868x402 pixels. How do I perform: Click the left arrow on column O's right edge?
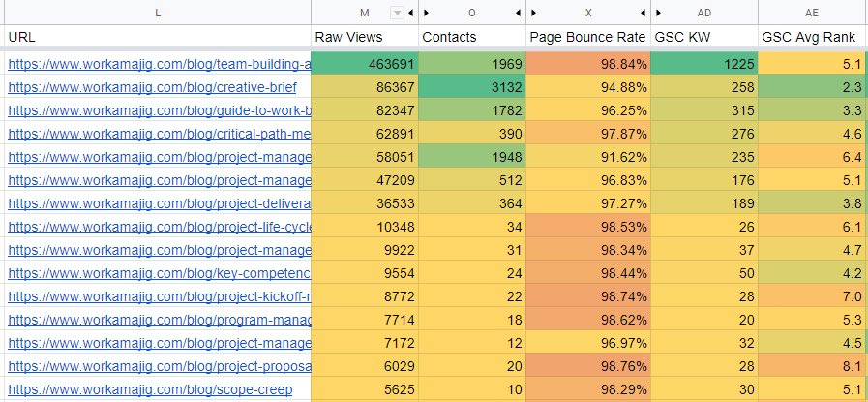(x=519, y=13)
